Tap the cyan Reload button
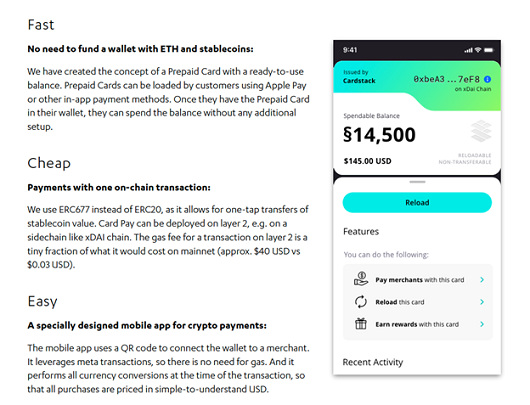 click(417, 202)
